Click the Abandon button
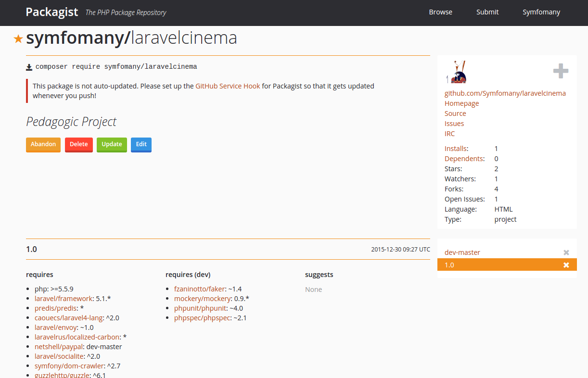The image size is (588, 378). pyautogui.click(x=43, y=144)
